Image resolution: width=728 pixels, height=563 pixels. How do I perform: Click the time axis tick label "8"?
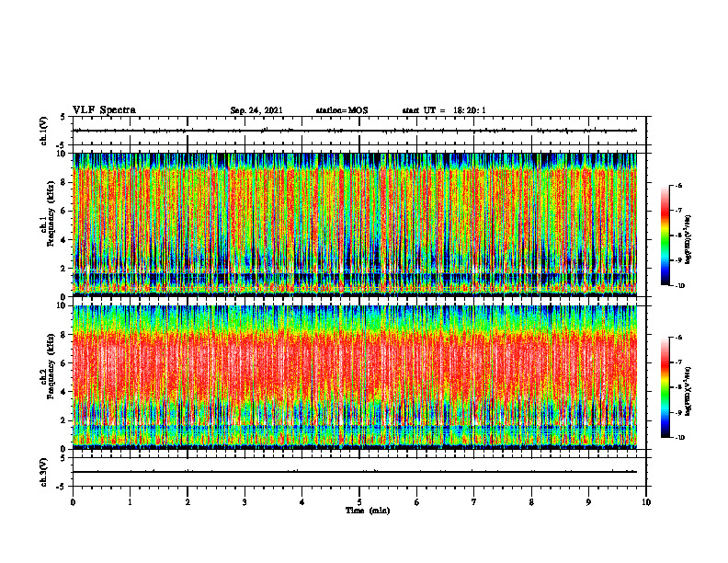pos(531,502)
